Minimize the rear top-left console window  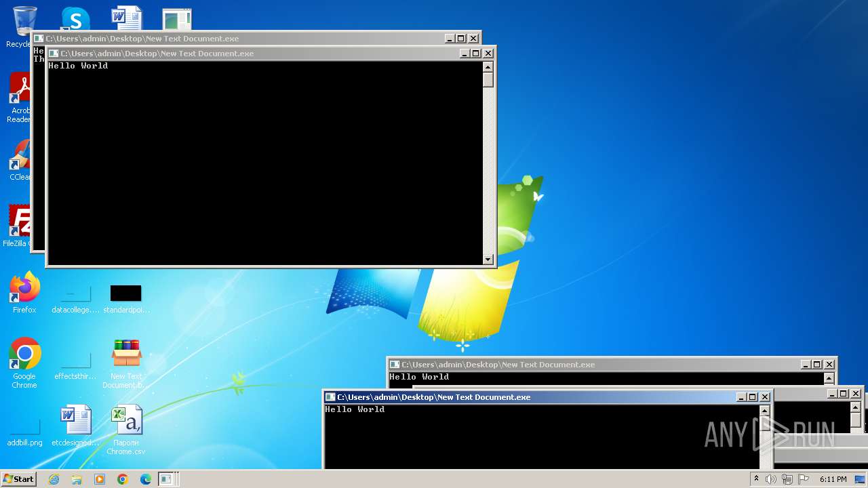tap(450, 39)
